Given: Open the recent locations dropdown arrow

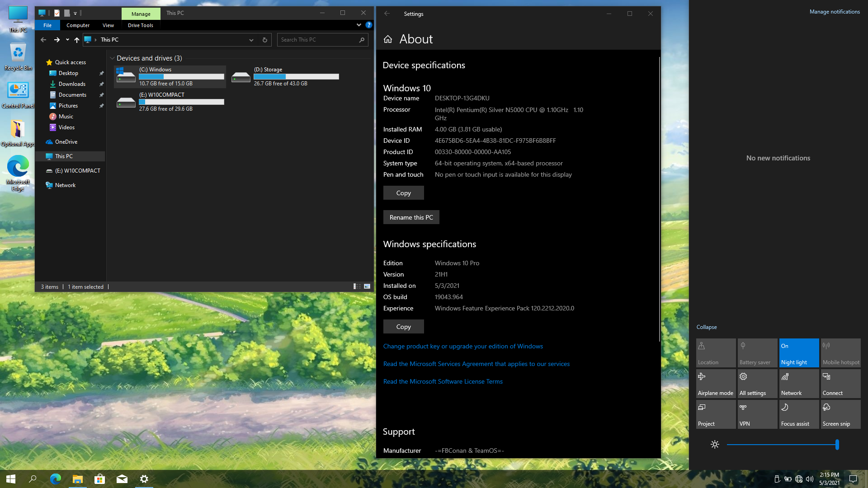Looking at the screenshot, I should pos(67,40).
